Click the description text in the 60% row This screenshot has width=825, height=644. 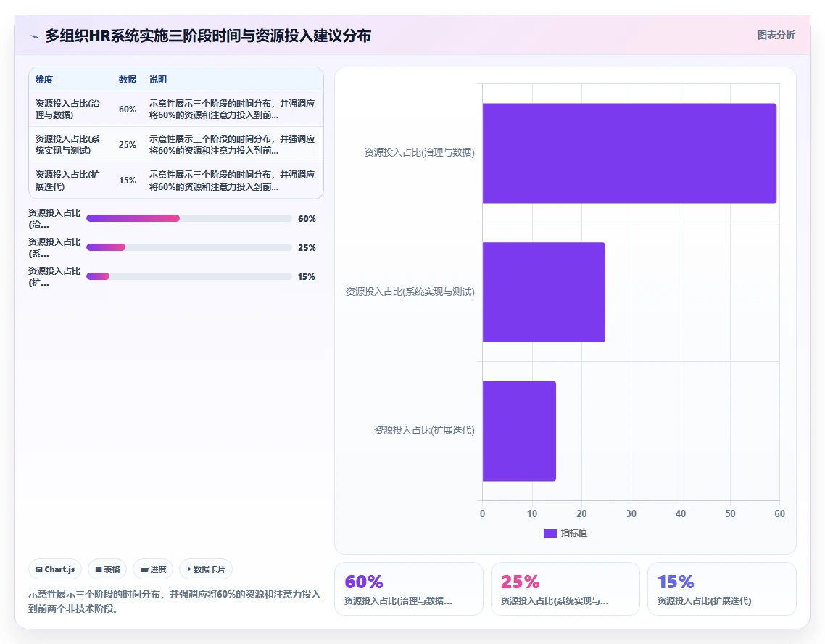click(232, 109)
